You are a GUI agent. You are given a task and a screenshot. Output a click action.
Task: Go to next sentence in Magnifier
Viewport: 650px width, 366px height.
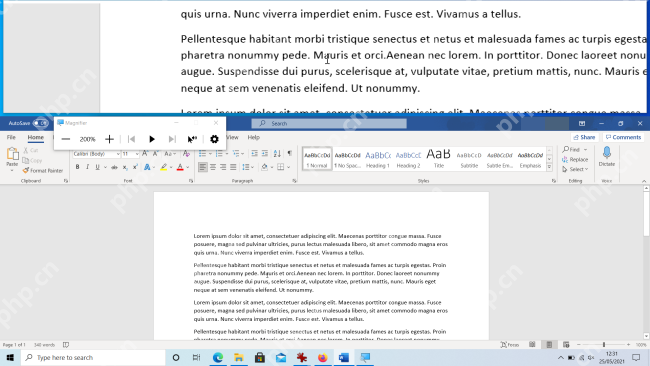tap(172, 139)
